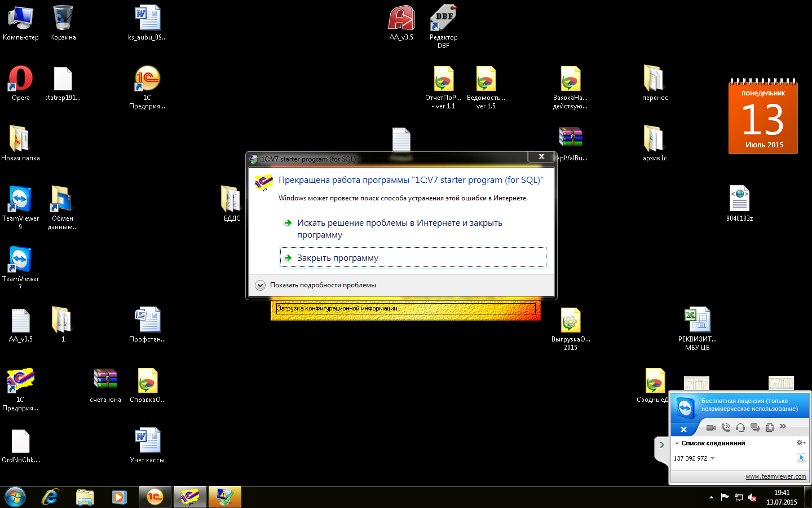Open dropdown next to session 137 392 972
The width and height of the screenshot is (812, 508).
713,458
